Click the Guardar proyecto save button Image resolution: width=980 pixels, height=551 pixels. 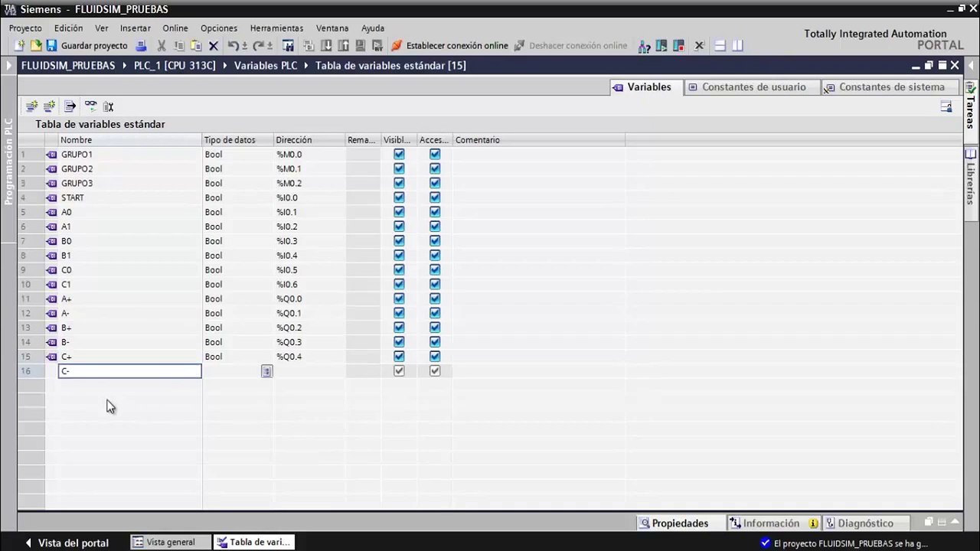pyautogui.click(x=87, y=46)
